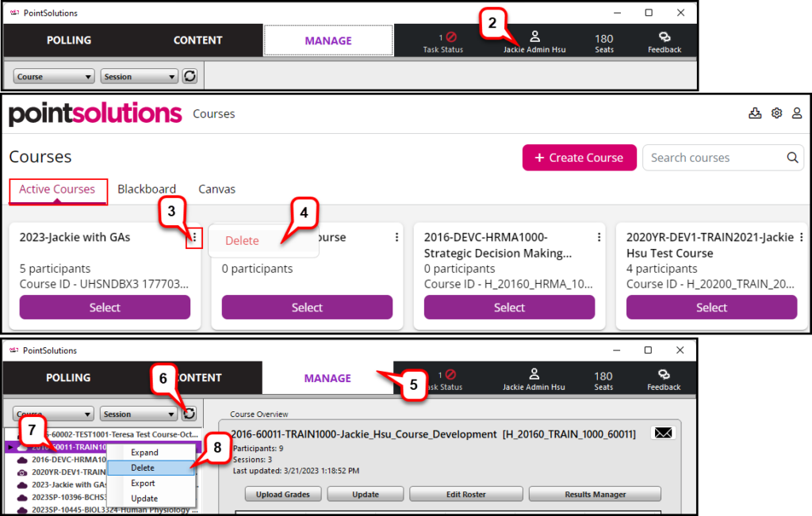Image resolution: width=812 pixels, height=516 pixels.
Task: Open the Course dropdown
Action: tap(53, 75)
